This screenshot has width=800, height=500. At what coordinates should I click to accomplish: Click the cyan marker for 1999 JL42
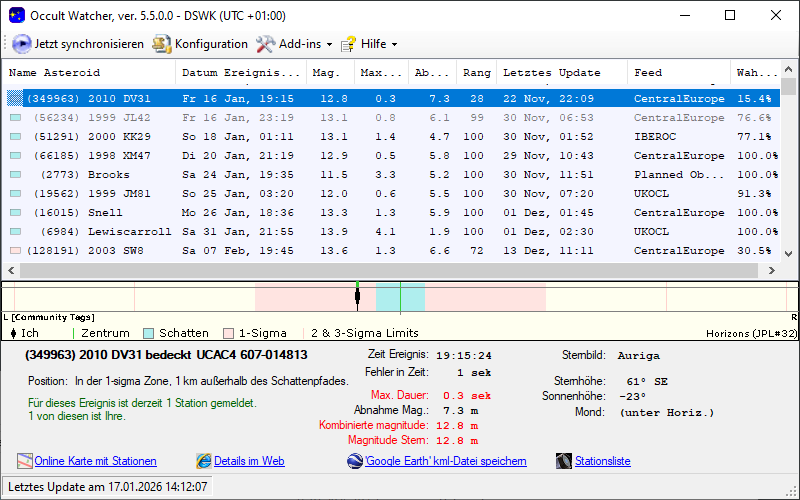click(15, 118)
